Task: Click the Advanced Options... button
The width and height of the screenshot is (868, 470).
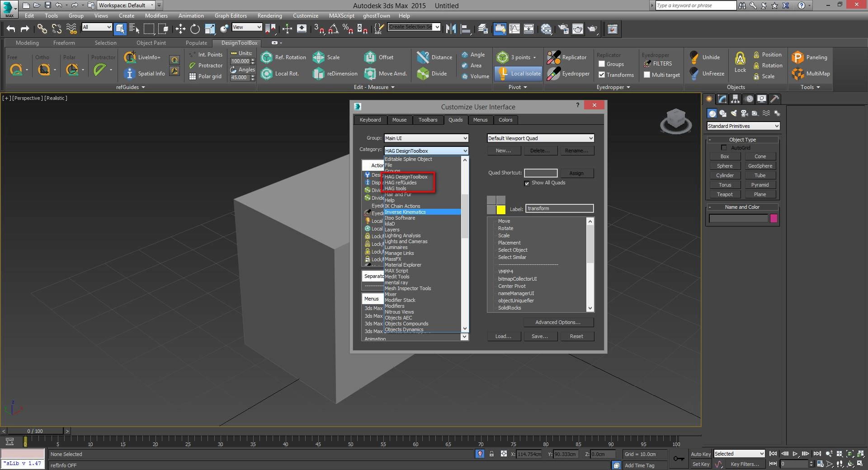Action: pos(558,322)
